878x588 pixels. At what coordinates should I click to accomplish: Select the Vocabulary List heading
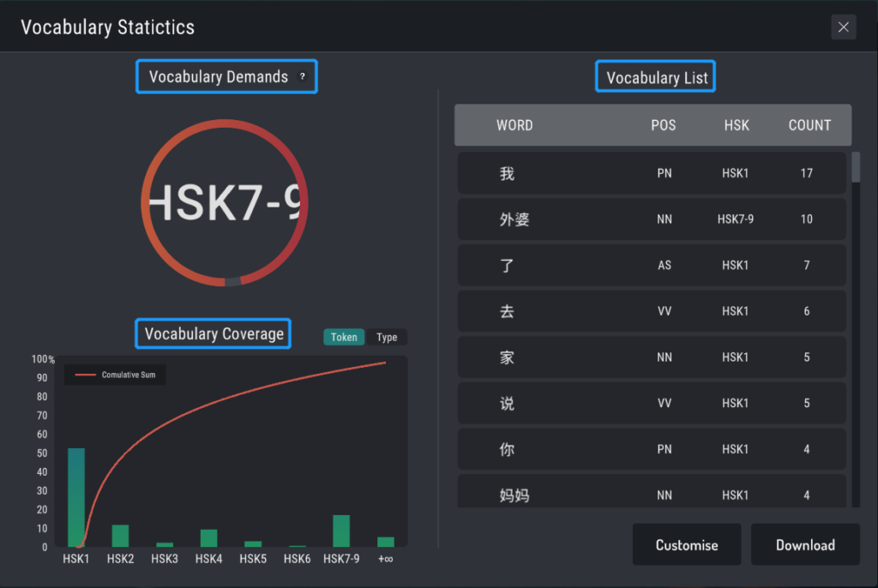tap(655, 75)
